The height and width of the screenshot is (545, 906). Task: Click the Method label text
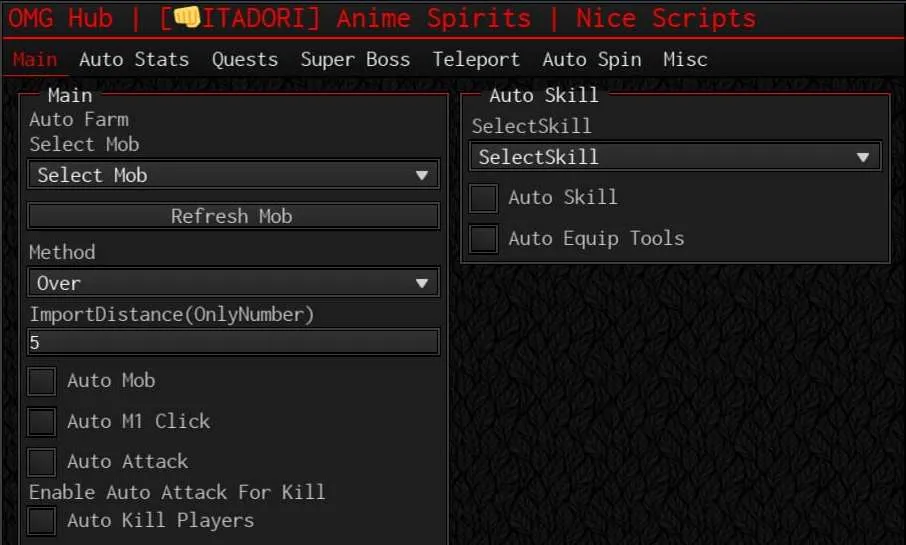point(62,252)
